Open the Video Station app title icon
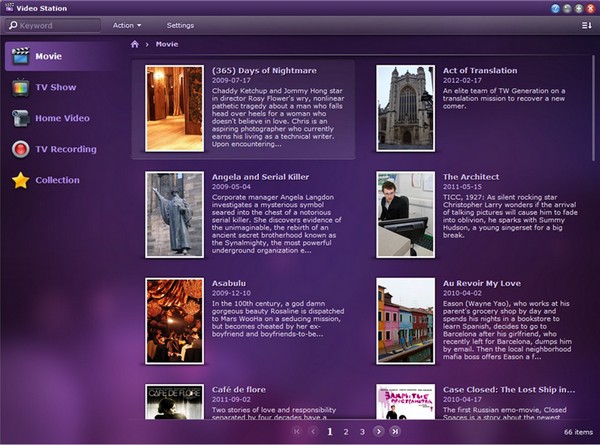 coord(10,8)
